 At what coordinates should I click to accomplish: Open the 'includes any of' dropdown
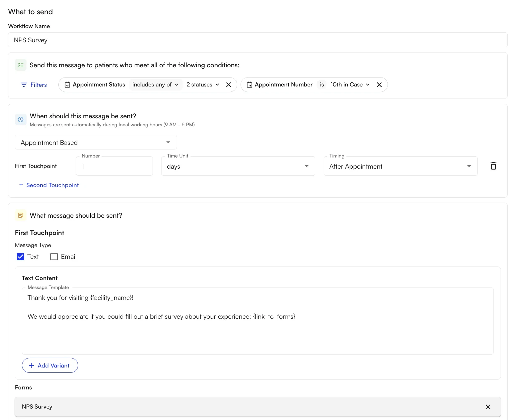click(155, 84)
